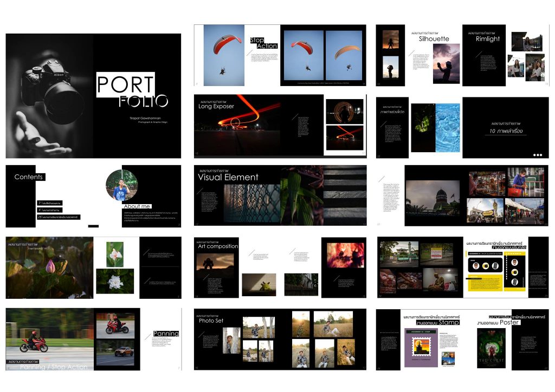Click the Photo Set heading
Viewport: 555px width, 392px height.
coord(211,321)
